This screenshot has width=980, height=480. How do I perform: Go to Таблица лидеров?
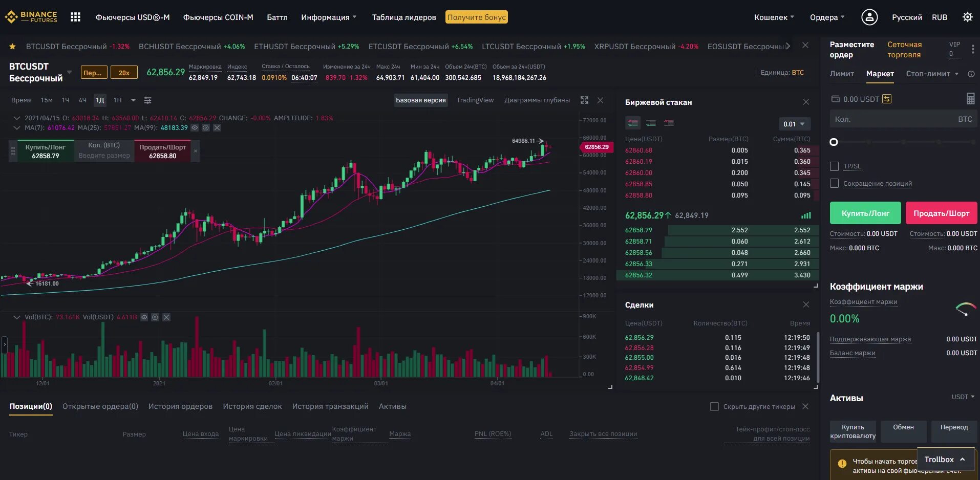pos(404,17)
